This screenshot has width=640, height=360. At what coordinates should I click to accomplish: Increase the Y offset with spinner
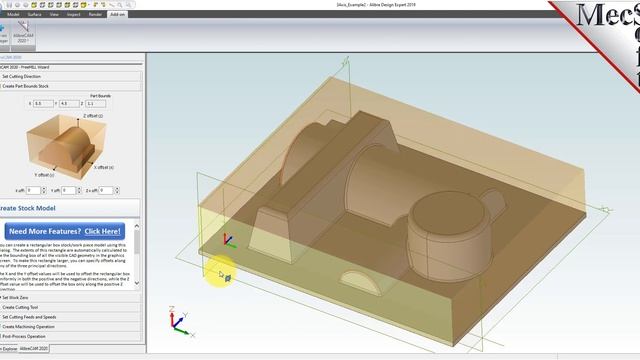pos(79,189)
